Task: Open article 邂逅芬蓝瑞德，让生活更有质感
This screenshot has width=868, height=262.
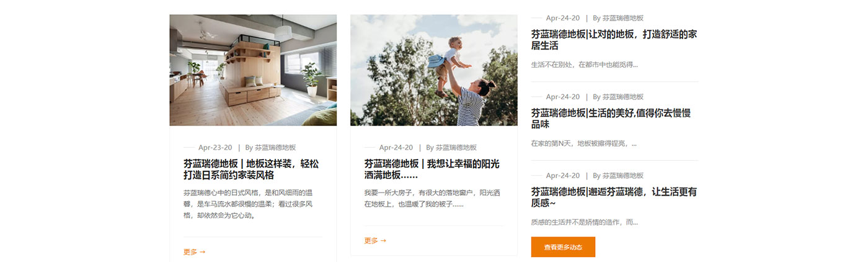Action: click(614, 197)
